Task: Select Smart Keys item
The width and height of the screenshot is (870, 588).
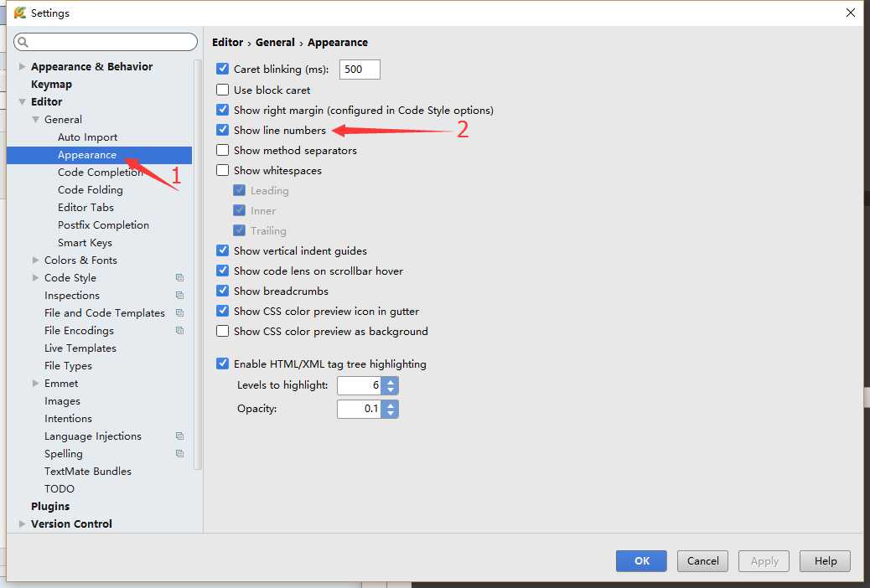Action: (85, 242)
